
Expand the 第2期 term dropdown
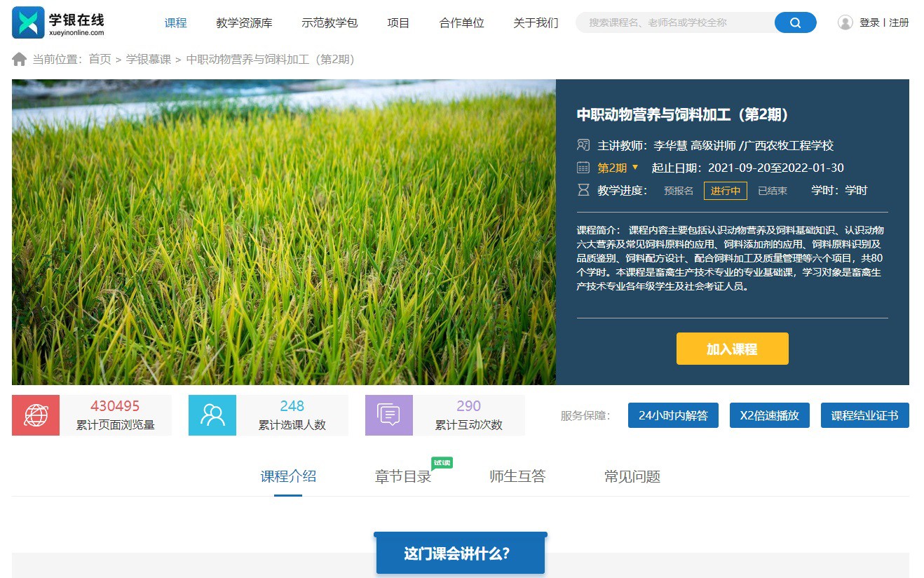[618, 168]
